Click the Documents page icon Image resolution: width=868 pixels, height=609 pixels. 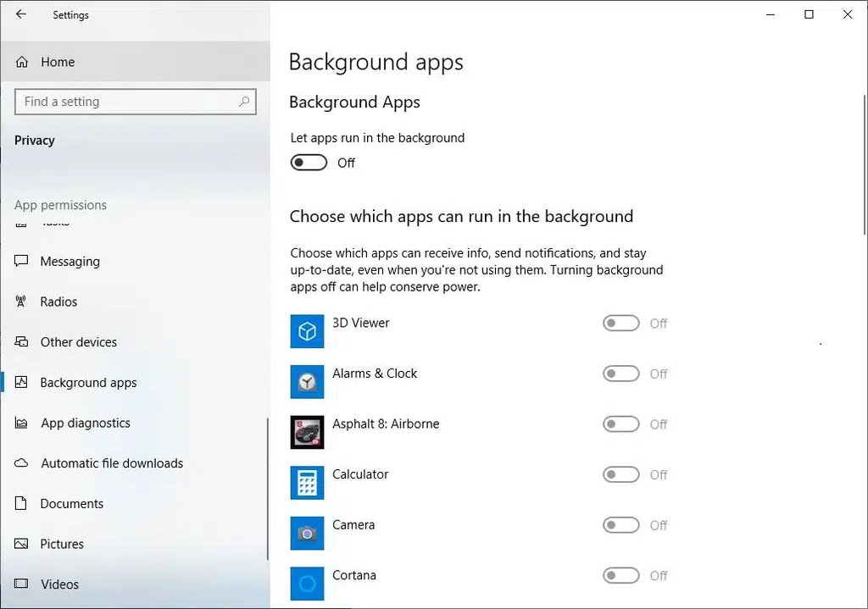coord(21,503)
